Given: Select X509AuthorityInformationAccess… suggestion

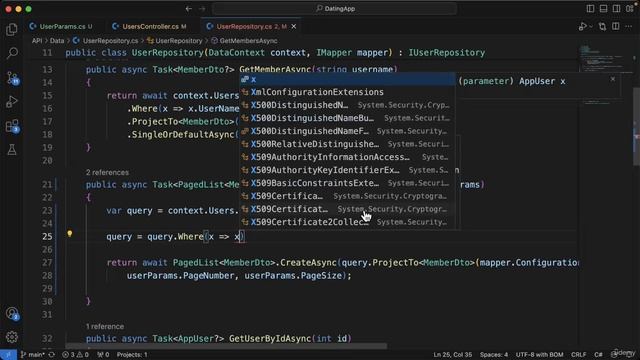Looking at the screenshot, I should [x=347, y=157].
